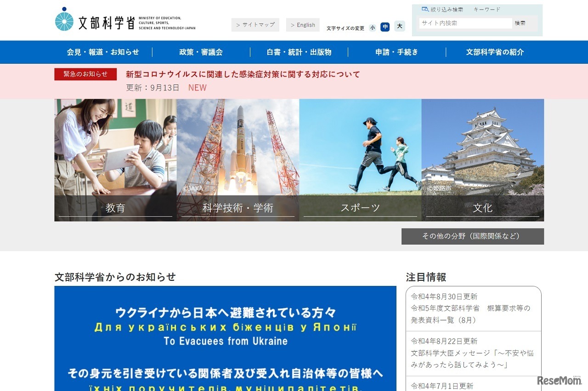Click the 令和4年7月1日更新 date
Image resolution: width=588 pixels, height=391 pixels.
point(442,386)
